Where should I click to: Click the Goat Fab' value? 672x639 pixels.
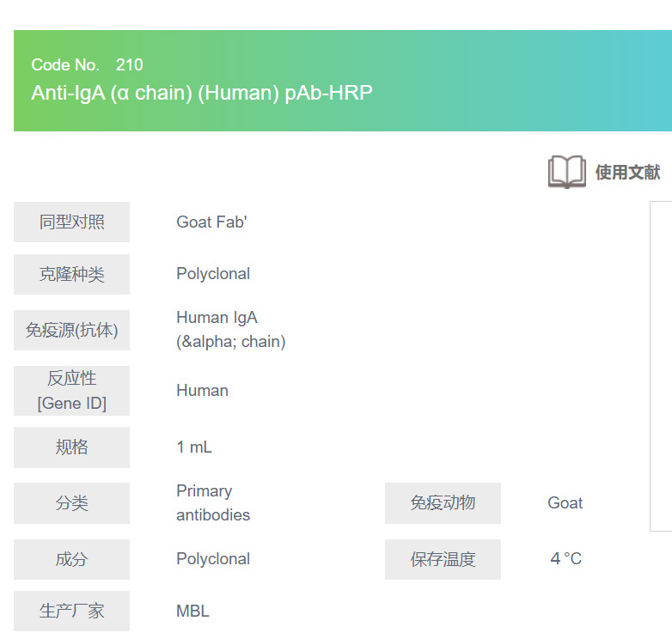(211, 222)
